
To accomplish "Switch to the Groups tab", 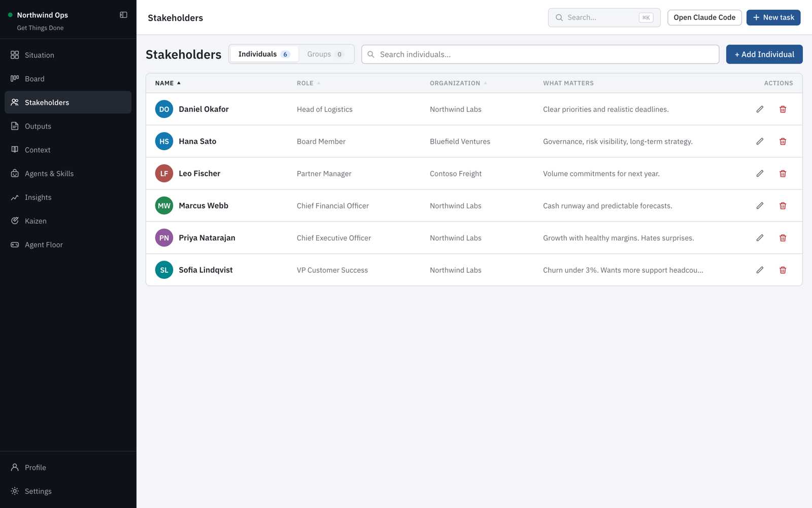I will pos(325,54).
